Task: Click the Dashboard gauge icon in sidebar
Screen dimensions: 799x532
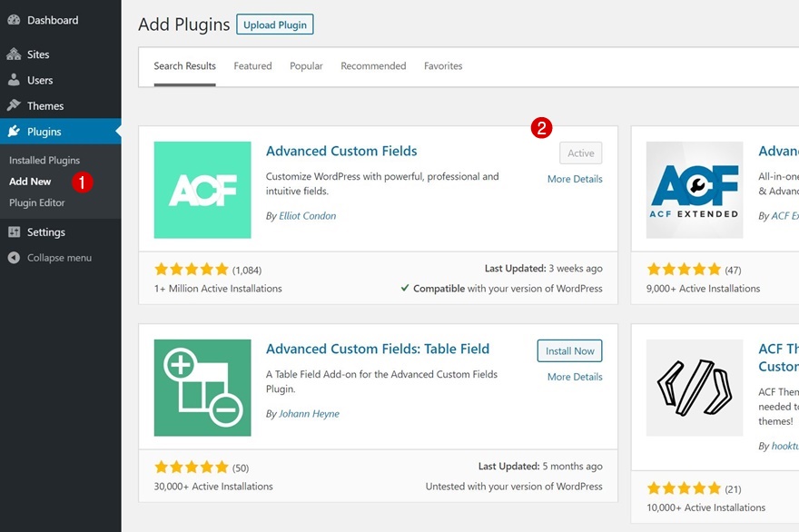Action: 14,20
